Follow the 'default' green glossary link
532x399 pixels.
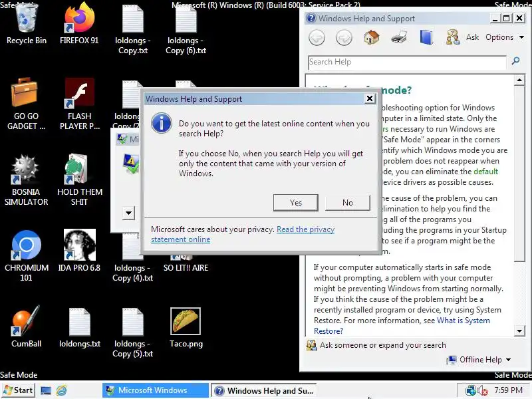pos(485,172)
